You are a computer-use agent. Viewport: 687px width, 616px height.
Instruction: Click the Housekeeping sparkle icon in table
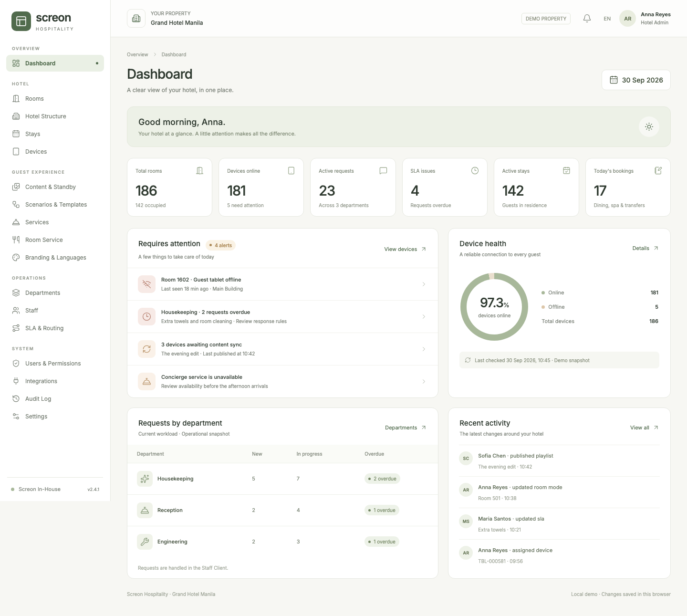pyautogui.click(x=145, y=479)
